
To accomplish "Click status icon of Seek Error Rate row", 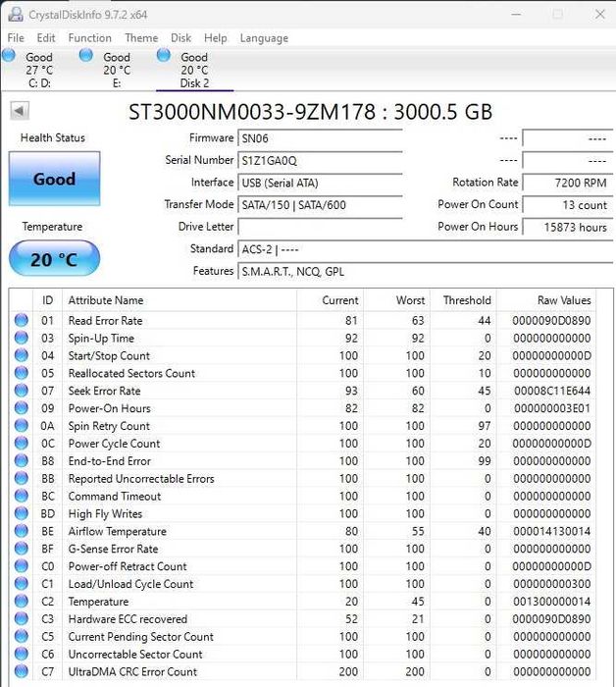I will coord(21,391).
